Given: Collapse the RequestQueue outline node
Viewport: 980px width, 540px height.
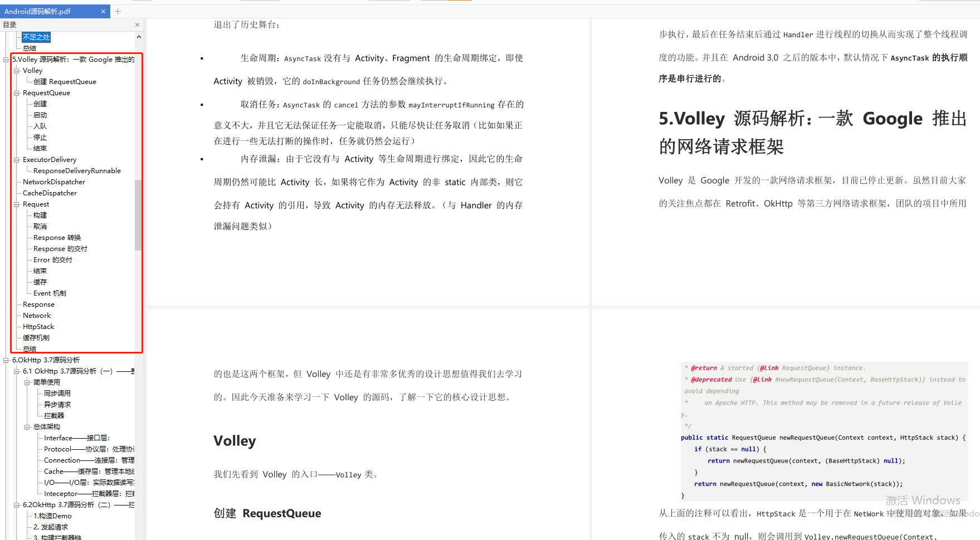Looking at the screenshot, I should [17, 93].
